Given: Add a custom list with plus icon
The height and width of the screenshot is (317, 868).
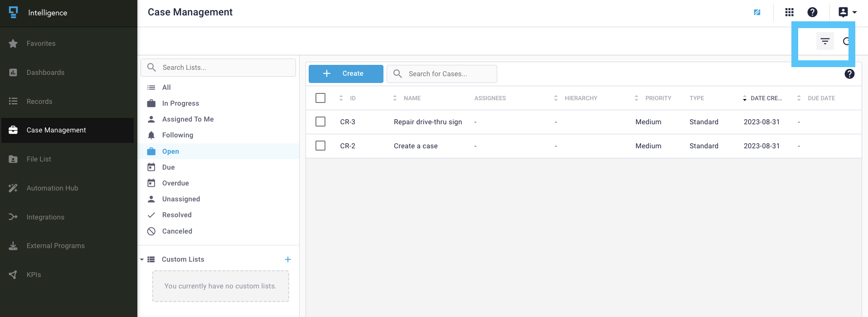Looking at the screenshot, I should point(288,259).
